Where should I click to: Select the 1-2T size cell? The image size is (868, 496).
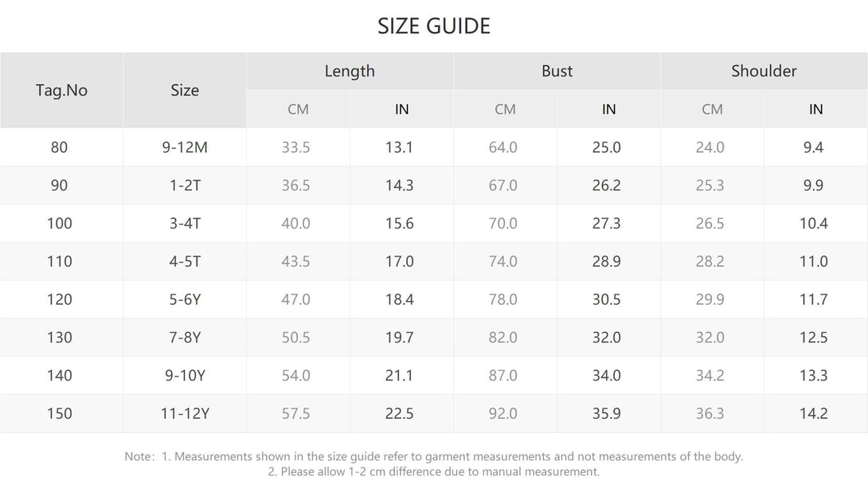pos(185,186)
